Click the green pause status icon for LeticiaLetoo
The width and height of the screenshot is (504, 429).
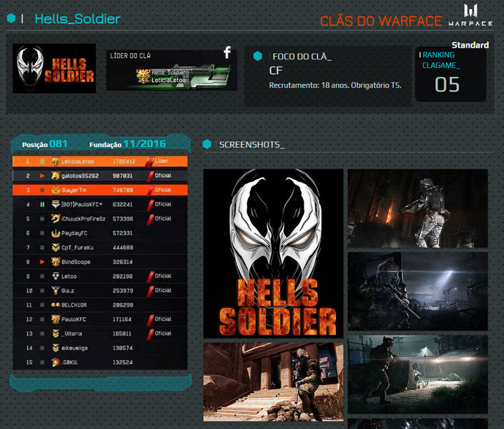click(42, 162)
